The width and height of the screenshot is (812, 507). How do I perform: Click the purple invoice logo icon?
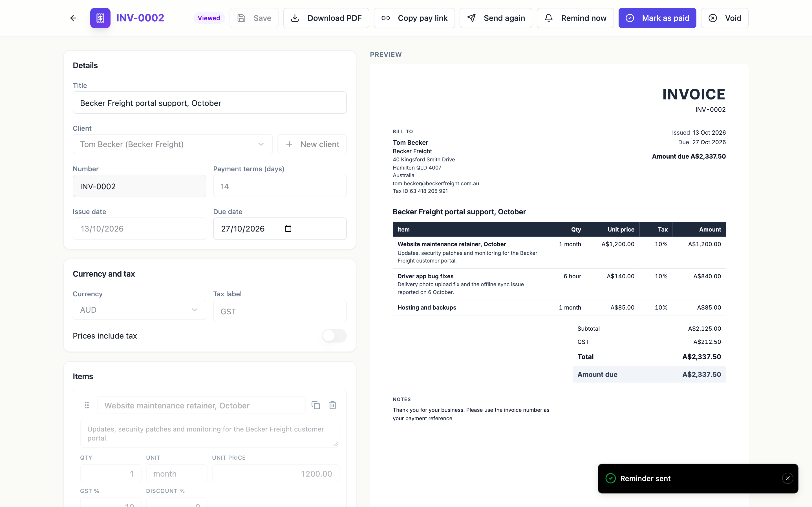(100, 18)
